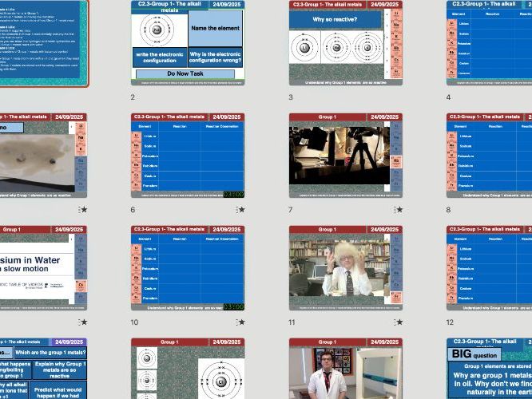This screenshot has width=532, height=399.
Task: Click the star icon below the metal-in-water photo slide
Action: coord(82,210)
